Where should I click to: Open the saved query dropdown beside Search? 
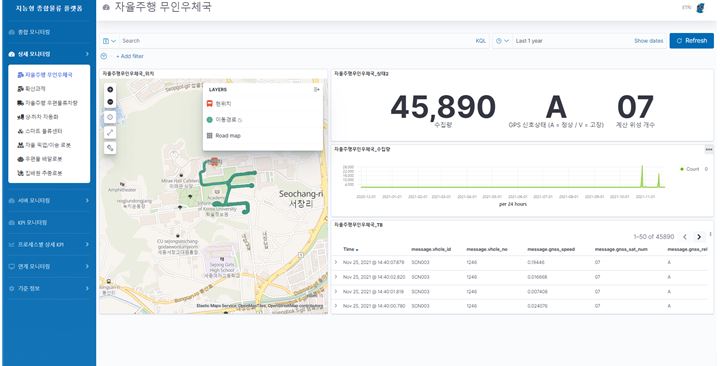[x=109, y=41]
